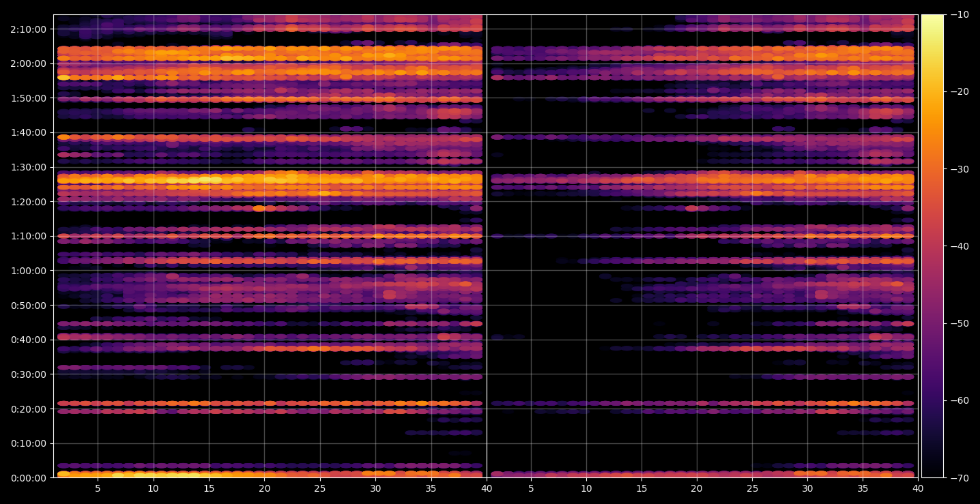Click the −70 colorbar tick label
Viewport: 980px width, 504px height.
[960, 478]
